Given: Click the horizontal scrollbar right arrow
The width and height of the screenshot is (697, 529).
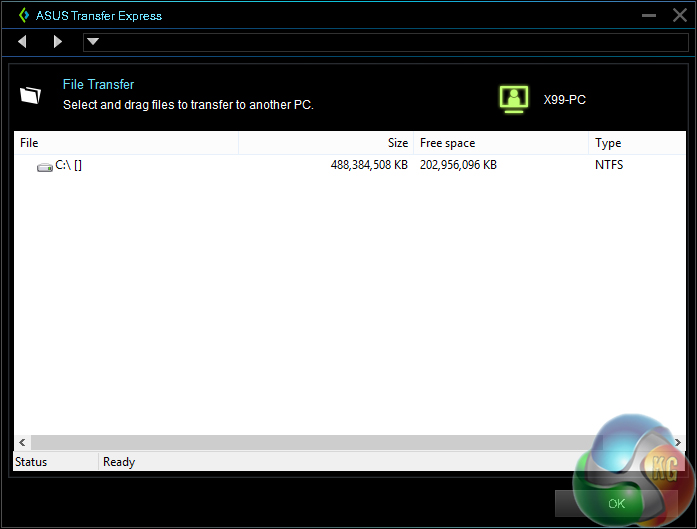Looking at the screenshot, I should (678, 442).
